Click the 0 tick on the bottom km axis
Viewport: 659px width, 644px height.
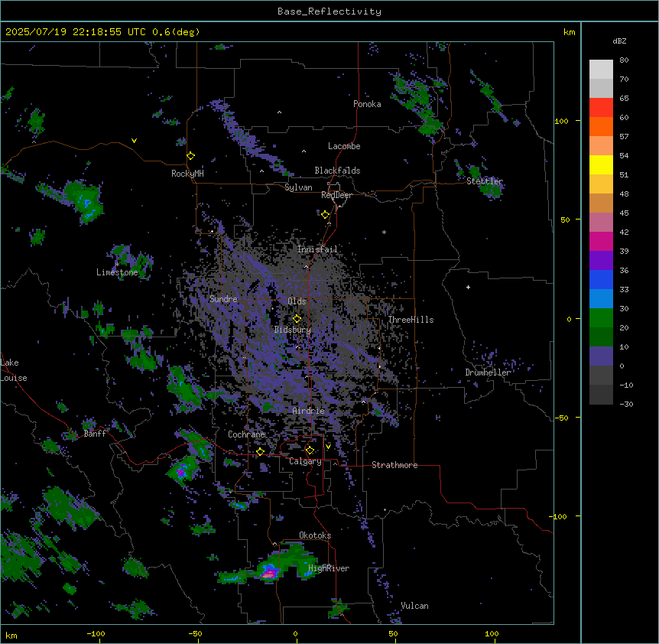[x=295, y=633]
